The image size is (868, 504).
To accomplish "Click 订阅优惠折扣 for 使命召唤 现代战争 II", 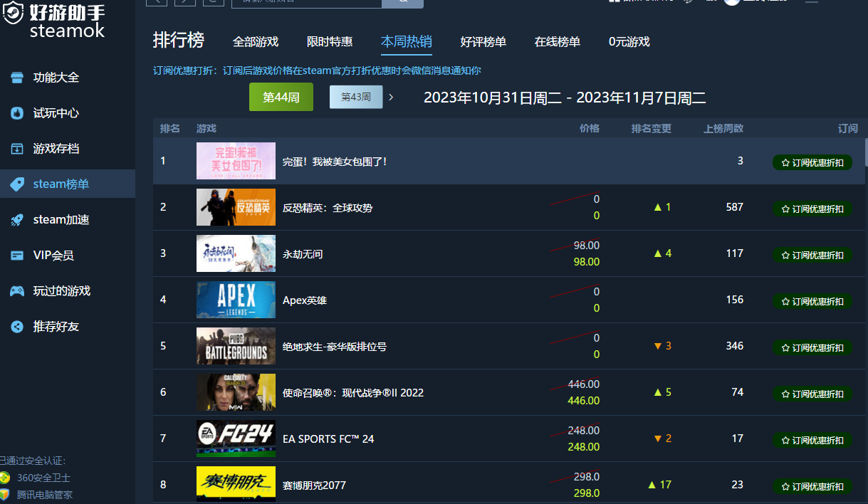I will 812,394.
